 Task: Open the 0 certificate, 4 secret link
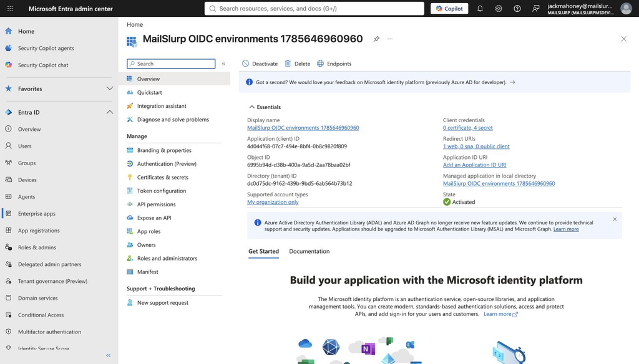pos(468,128)
